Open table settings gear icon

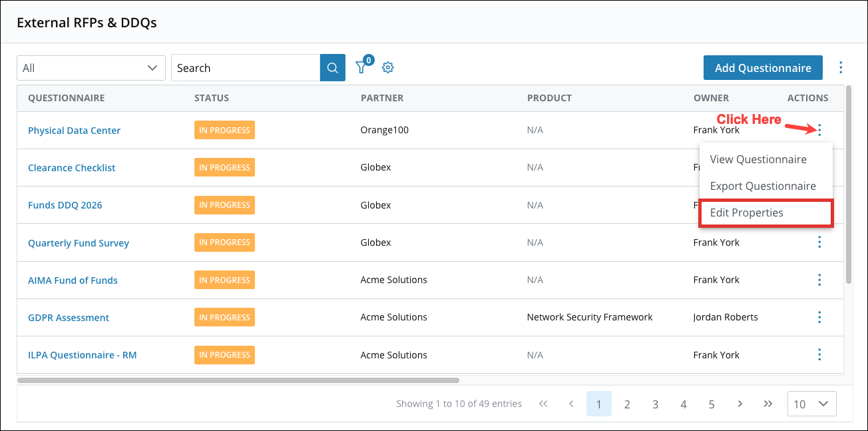(x=388, y=67)
